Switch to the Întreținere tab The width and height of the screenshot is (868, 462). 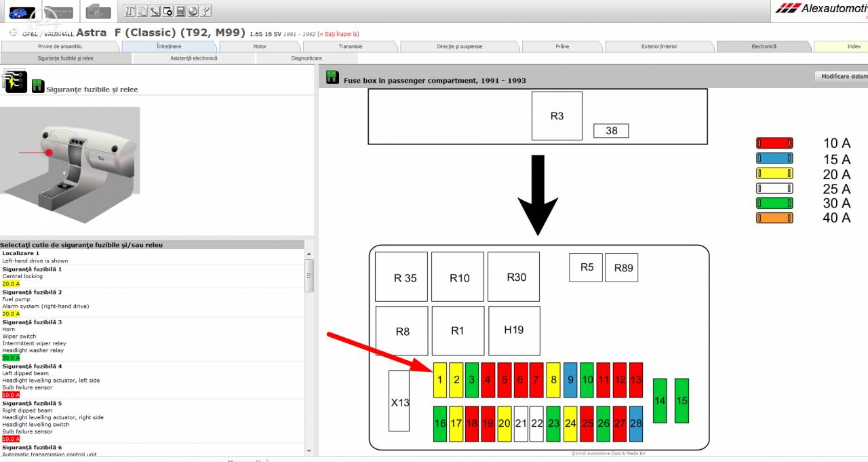pyautogui.click(x=170, y=47)
